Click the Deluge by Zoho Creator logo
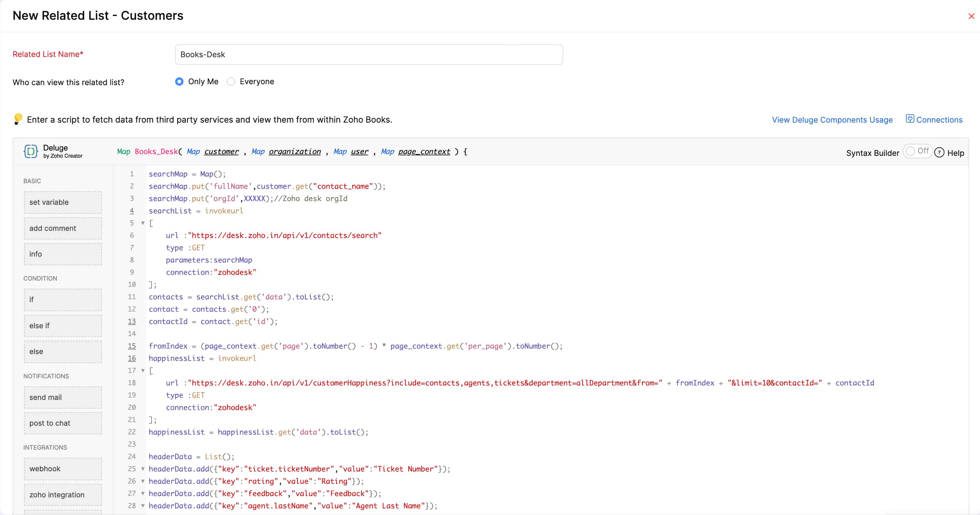Screen dimensions: 980x515 30,151
